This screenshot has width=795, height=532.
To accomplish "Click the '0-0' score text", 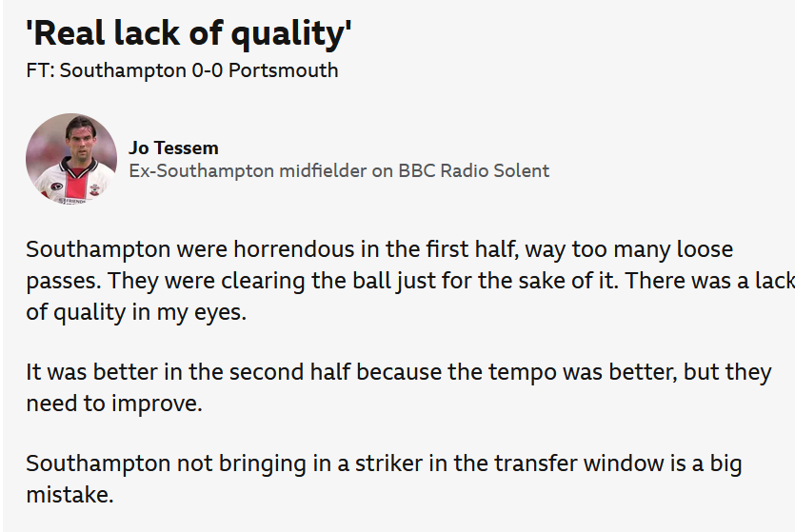I will tap(207, 69).
